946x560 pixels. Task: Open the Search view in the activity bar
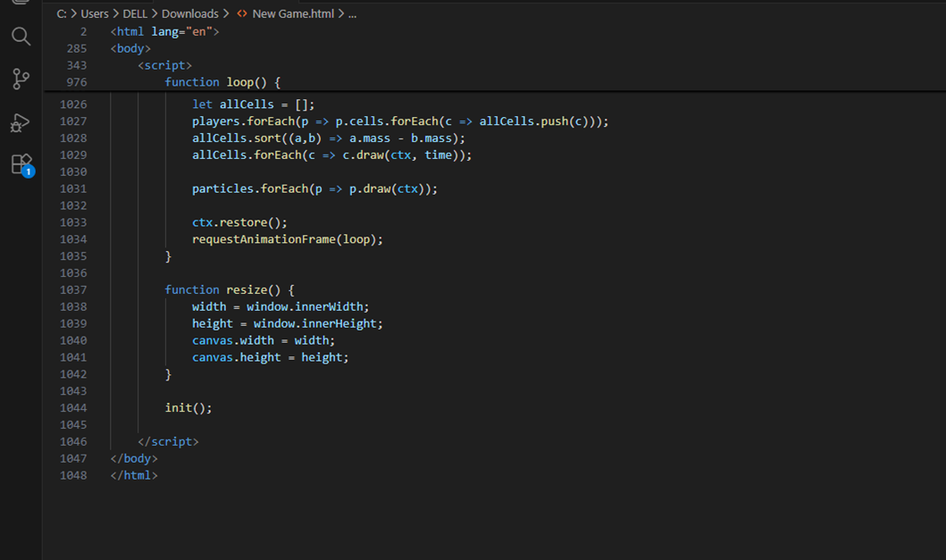point(21,37)
